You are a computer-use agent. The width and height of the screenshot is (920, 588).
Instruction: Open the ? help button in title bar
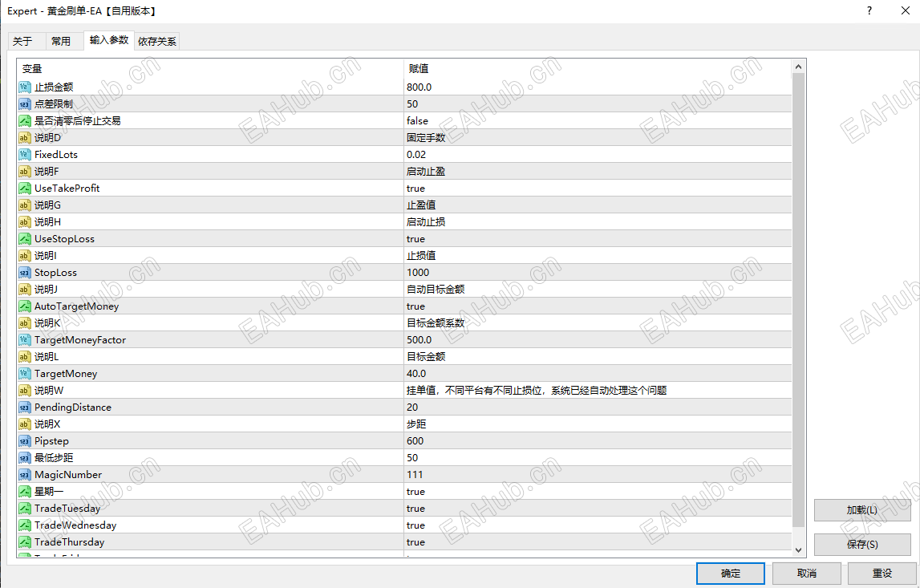(x=869, y=10)
